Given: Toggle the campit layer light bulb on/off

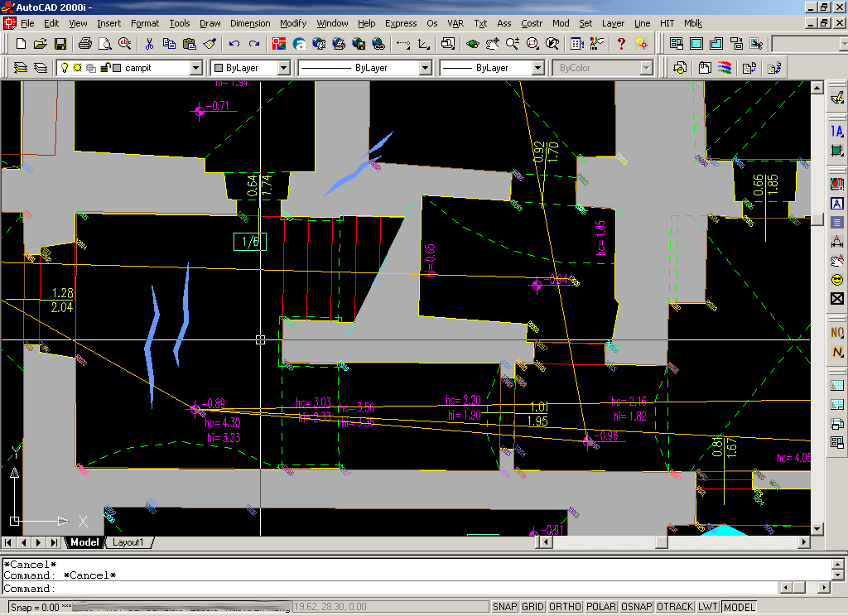Looking at the screenshot, I should coord(65,68).
